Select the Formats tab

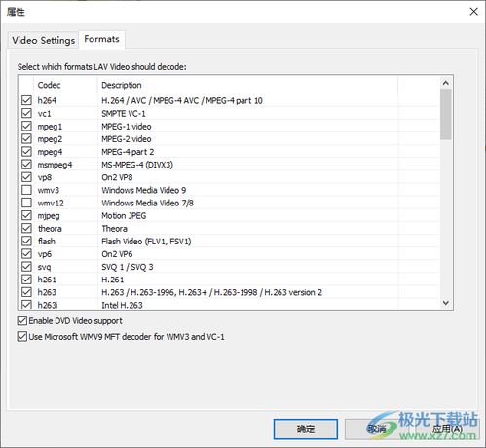click(101, 39)
